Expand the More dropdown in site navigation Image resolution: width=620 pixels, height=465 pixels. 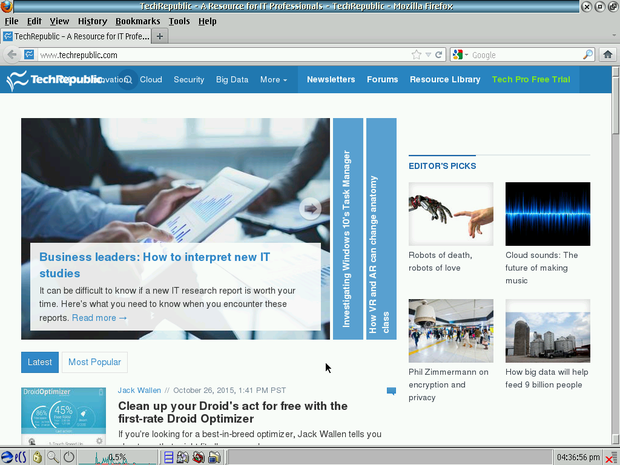[x=273, y=79]
